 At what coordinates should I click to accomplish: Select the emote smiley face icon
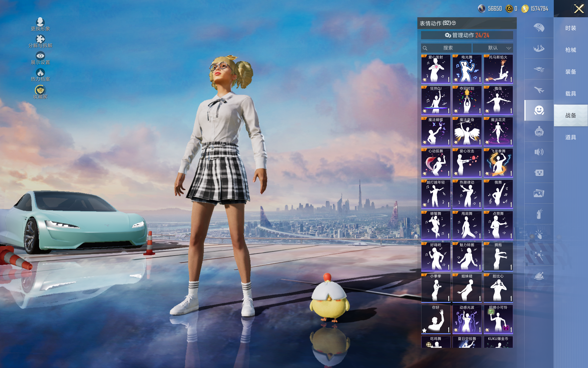coord(539,110)
